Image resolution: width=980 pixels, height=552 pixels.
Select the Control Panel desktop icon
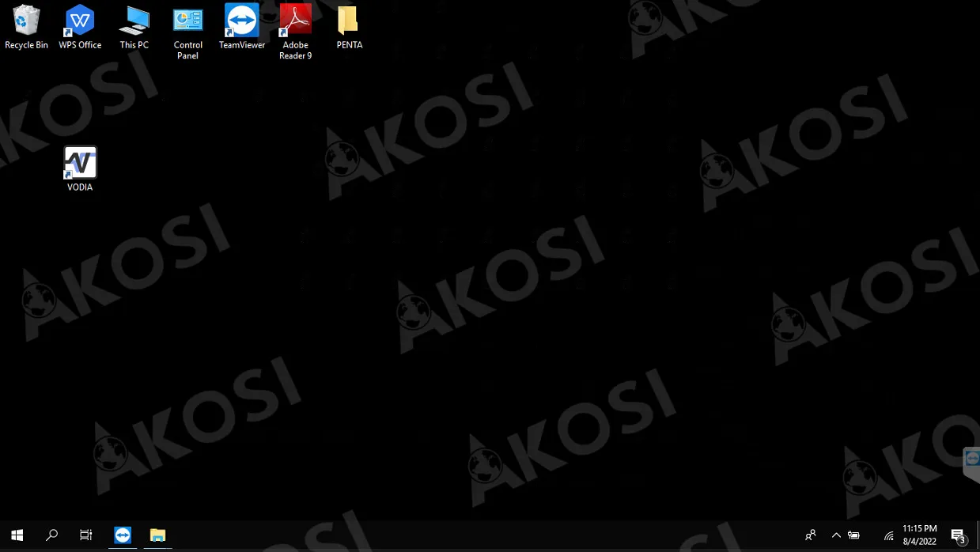click(x=188, y=33)
